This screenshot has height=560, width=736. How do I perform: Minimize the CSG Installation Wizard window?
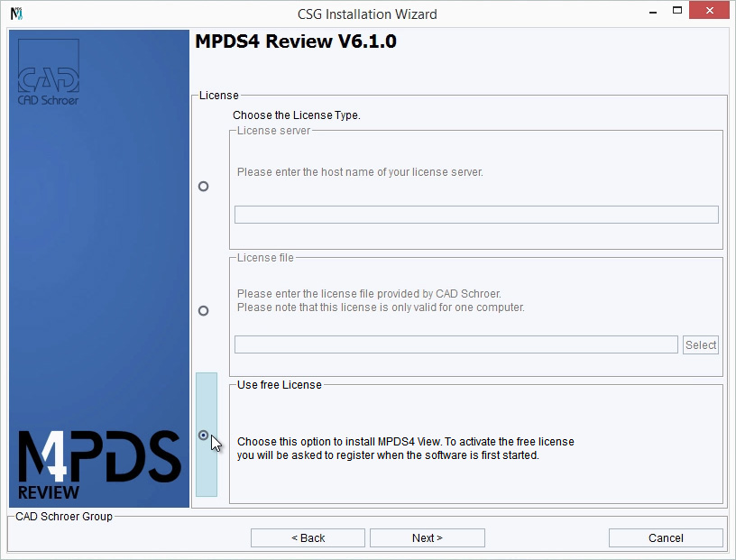652,11
